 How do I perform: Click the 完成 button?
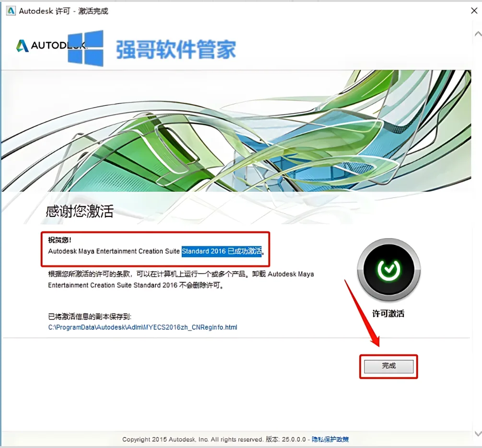tap(388, 366)
